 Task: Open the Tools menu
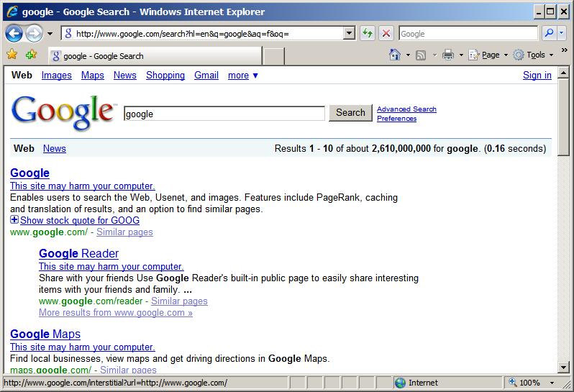(533, 55)
